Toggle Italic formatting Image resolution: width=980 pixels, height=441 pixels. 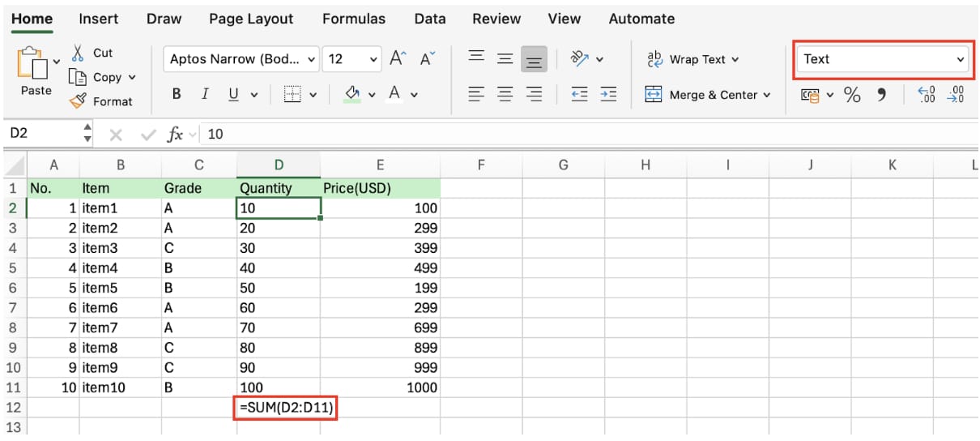click(x=205, y=95)
